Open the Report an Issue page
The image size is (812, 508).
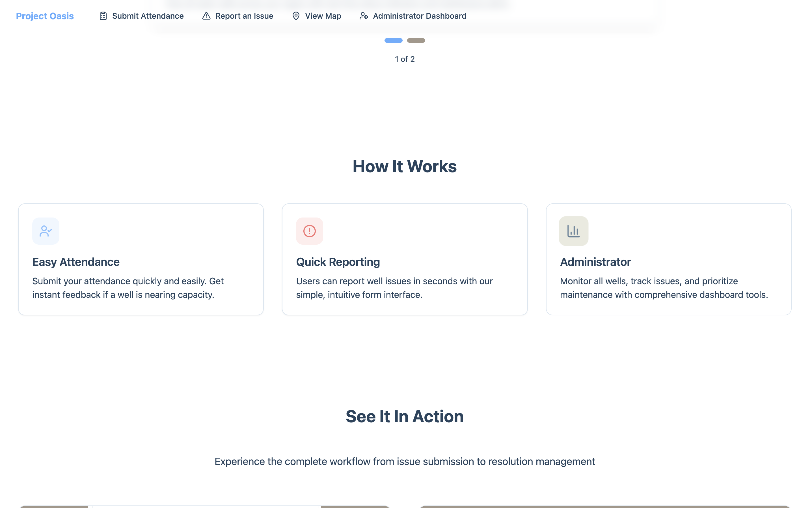(x=244, y=16)
